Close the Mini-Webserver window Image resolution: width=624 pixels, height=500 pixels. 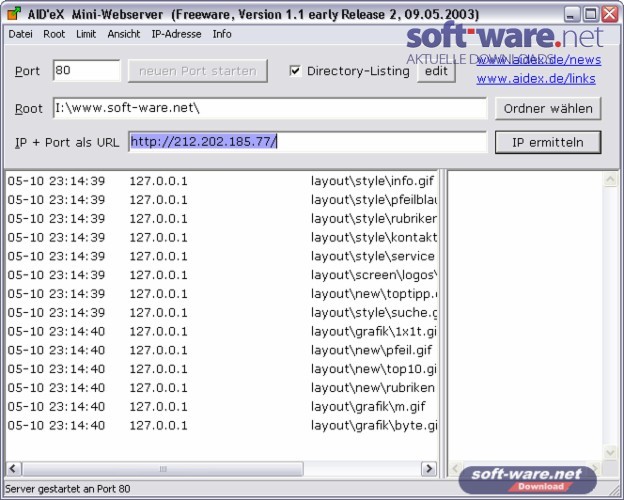click(610, 15)
